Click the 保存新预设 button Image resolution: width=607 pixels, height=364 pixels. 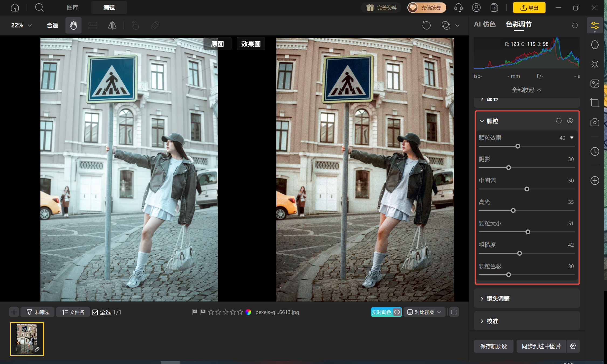pos(493,346)
